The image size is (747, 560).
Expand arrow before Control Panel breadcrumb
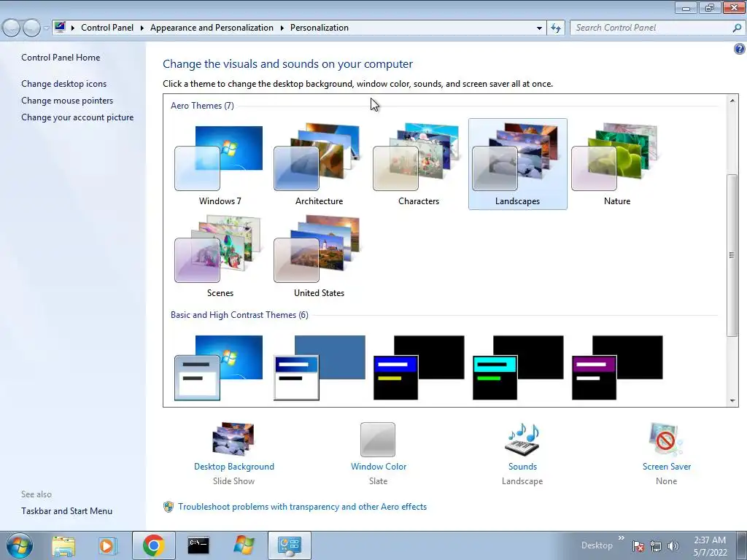point(73,28)
